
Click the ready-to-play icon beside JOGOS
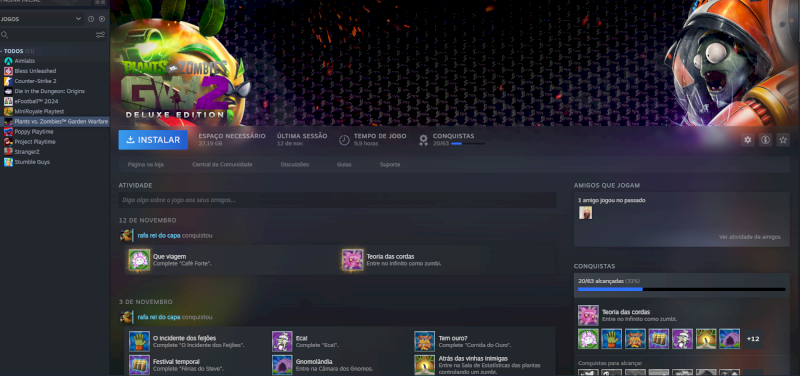coord(102,19)
